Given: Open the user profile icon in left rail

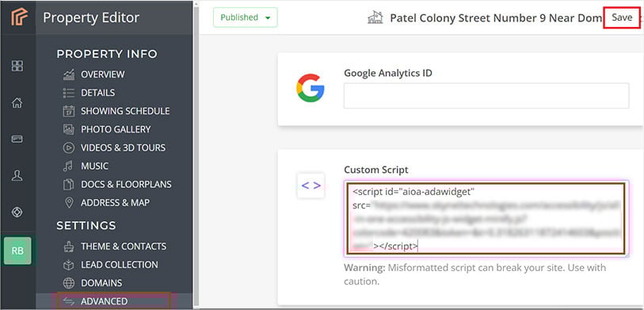Looking at the screenshot, I should tap(17, 175).
